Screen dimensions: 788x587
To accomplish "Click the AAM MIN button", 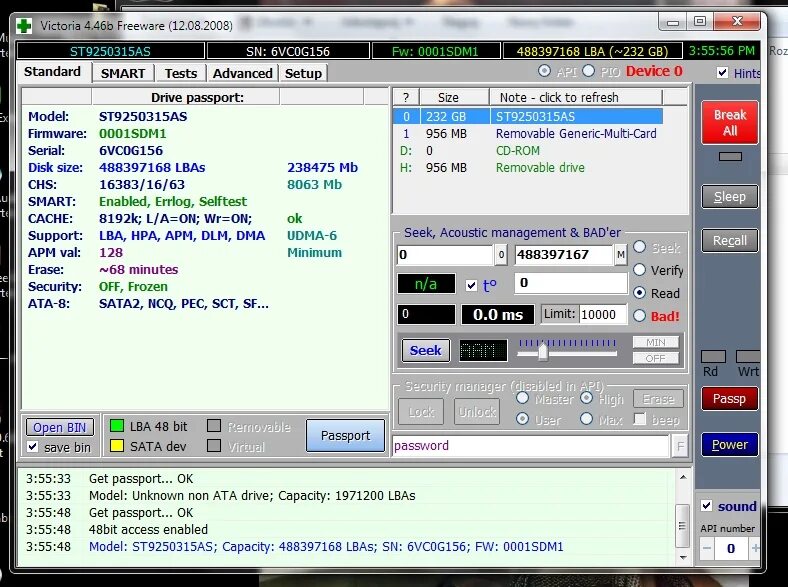I will [656, 342].
